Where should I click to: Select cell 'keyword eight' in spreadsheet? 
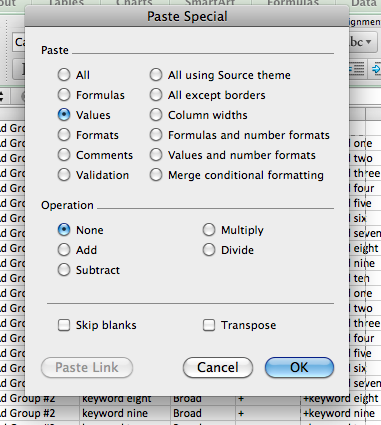click(x=125, y=399)
